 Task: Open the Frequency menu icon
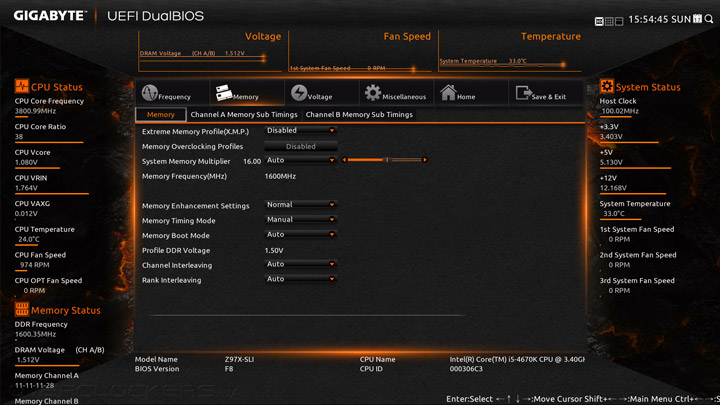pos(150,93)
